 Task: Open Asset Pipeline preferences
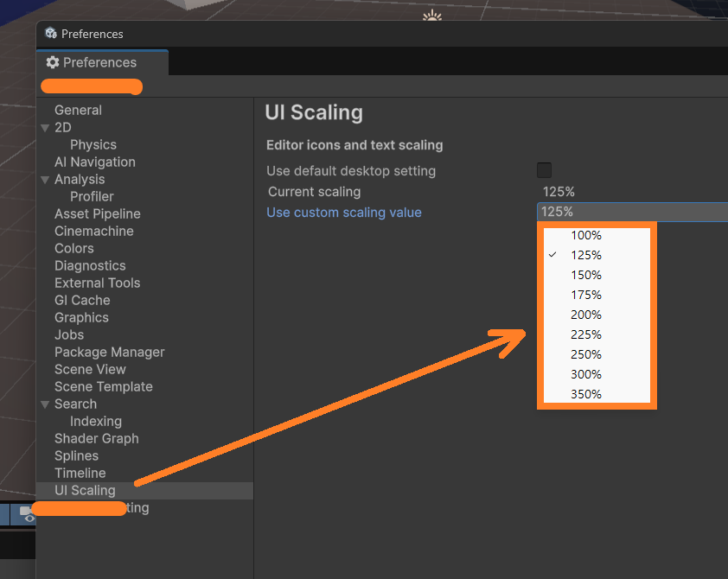97,213
